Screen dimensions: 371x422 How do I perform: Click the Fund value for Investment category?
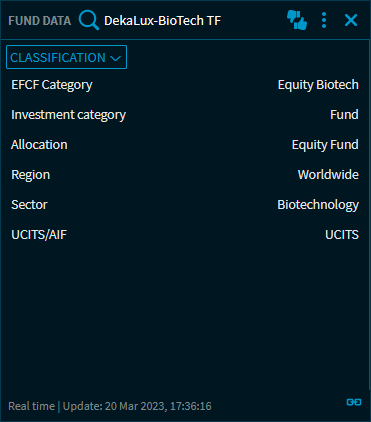pyautogui.click(x=344, y=115)
